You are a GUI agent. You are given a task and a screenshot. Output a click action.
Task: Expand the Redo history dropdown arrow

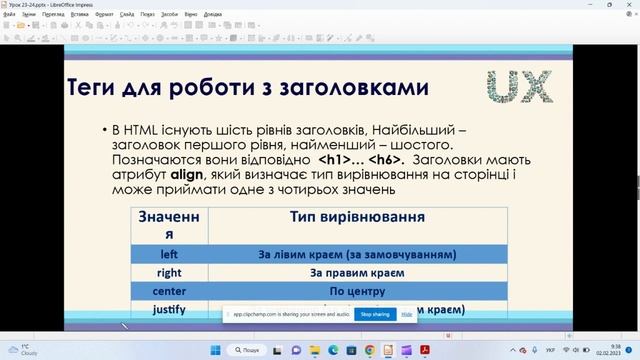tap(153, 26)
